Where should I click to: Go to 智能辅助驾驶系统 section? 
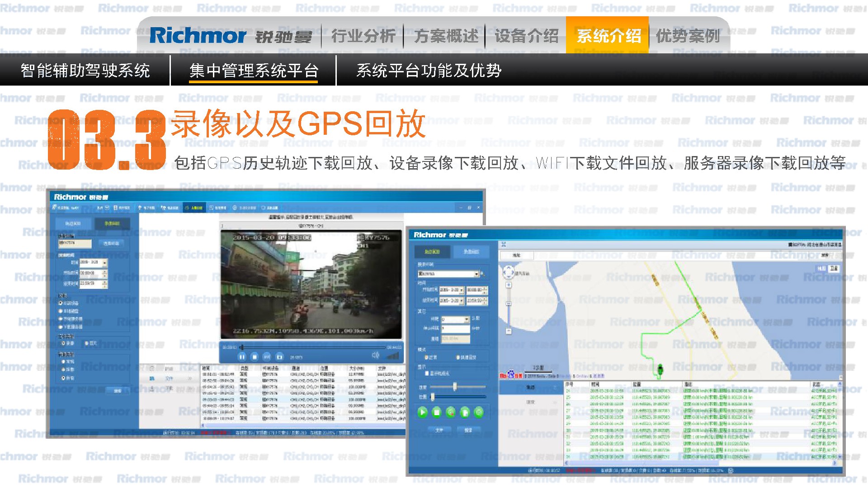(x=85, y=71)
